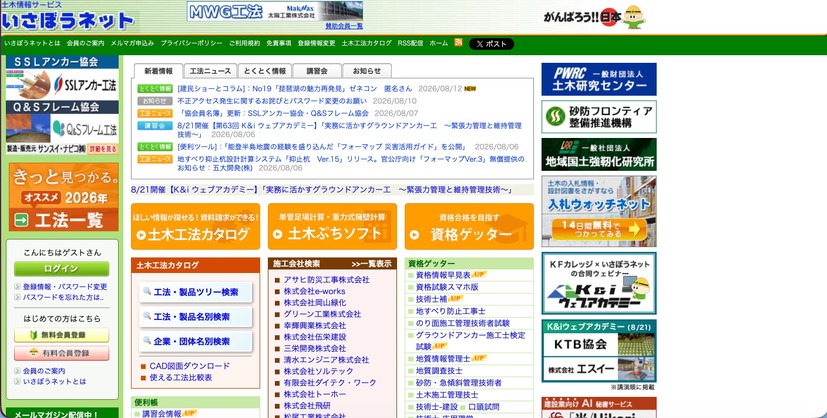Screen dimensions: 827x418
Task: Open the K&i ウェブアカデミー logo banner
Action: coord(599,284)
